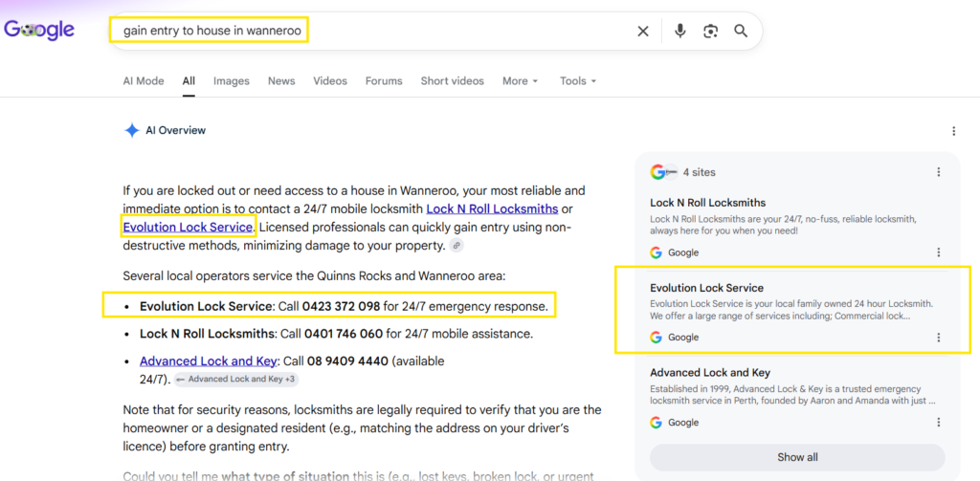Open three-dot menu on Advanced Lock and Key card
This screenshot has width=980, height=481.
[x=938, y=423]
